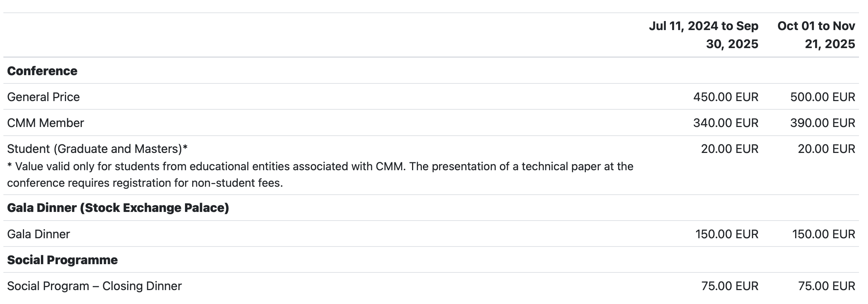Screen dimensions: 868x304
Task: Select the General Price row label
Action: click(x=44, y=97)
